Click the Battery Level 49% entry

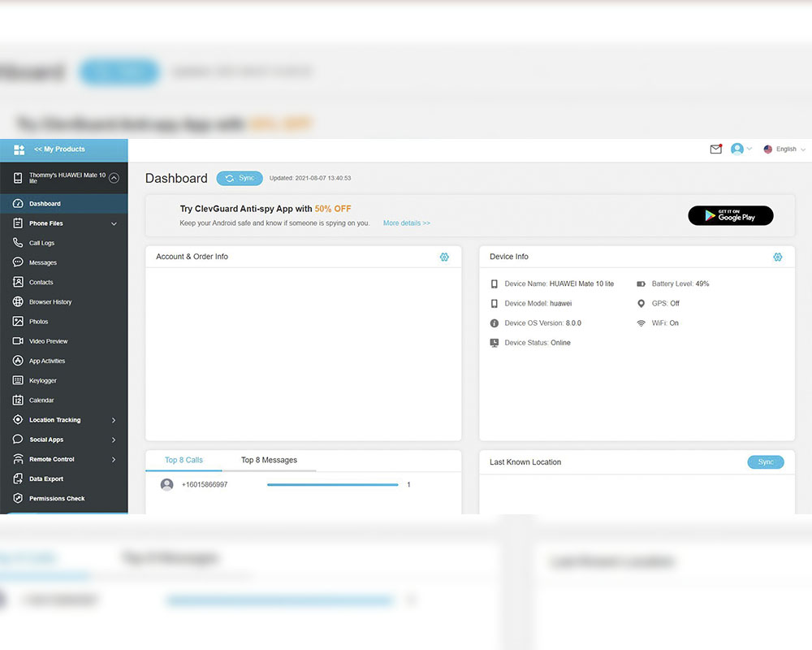tap(672, 284)
